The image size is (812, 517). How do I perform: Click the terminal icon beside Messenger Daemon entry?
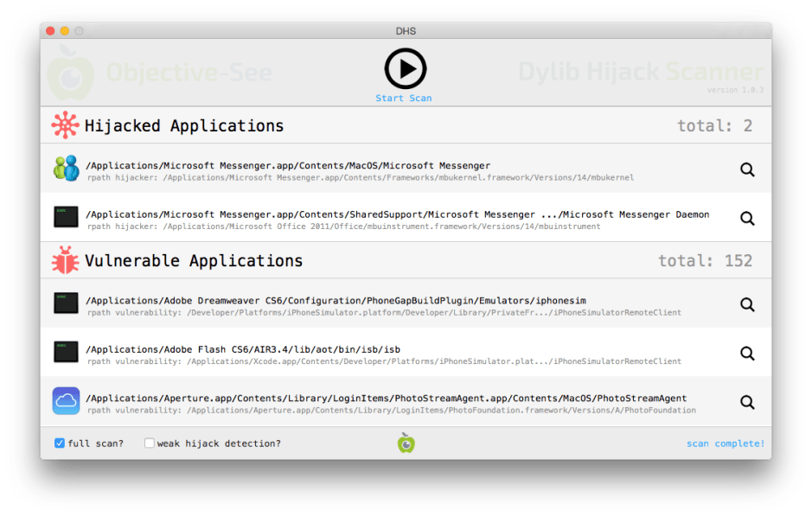point(65,218)
